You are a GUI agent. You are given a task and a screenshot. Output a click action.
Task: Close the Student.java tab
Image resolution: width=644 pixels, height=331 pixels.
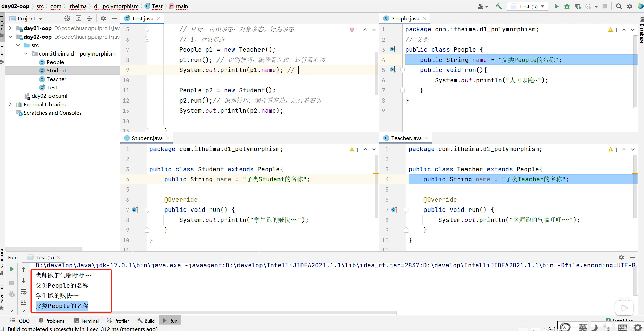click(168, 138)
